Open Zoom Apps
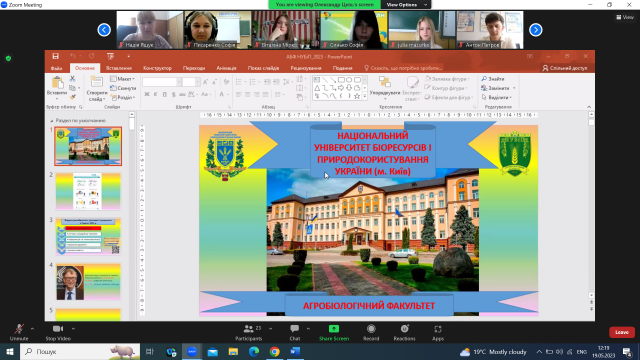 438,332
